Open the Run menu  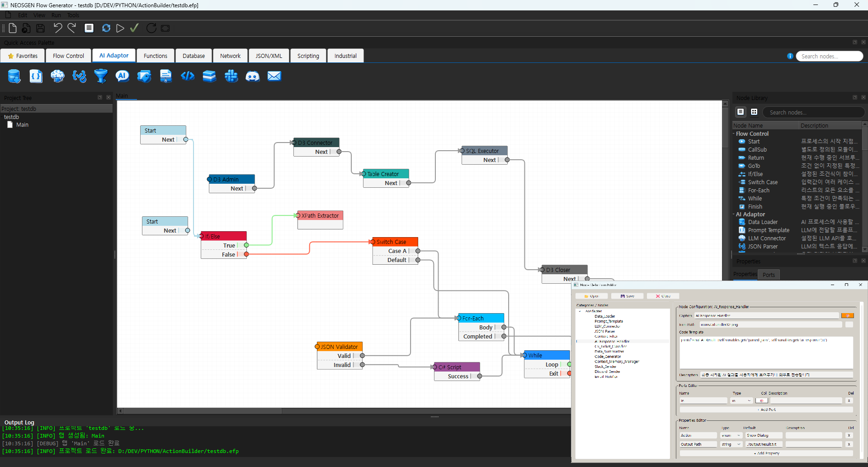point(56,15)
